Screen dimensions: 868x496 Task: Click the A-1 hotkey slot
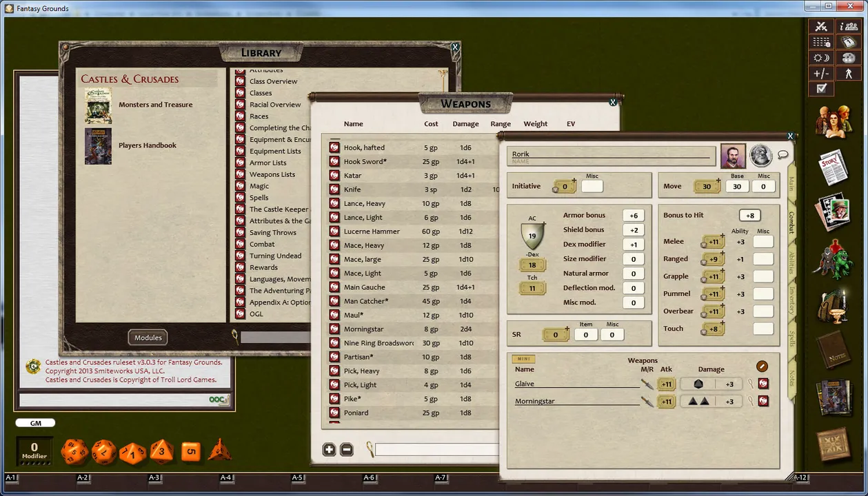pos(11,477)
